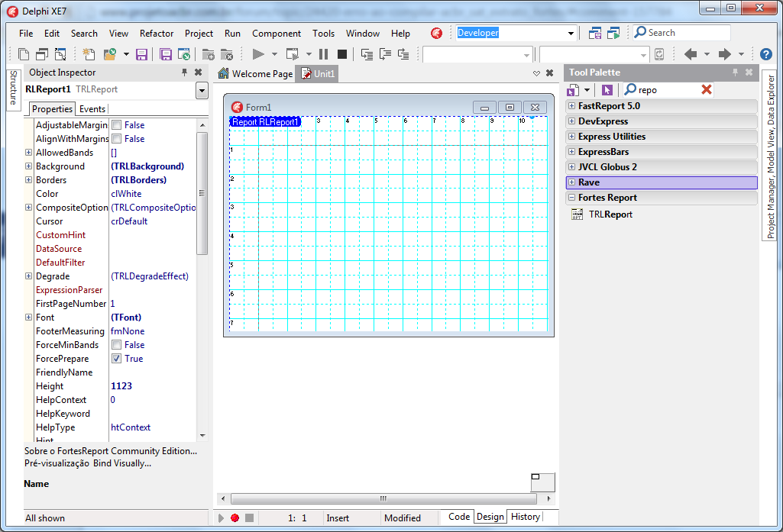Viewport: 783px width, 532px height.
Task: Click the Stop program toolbar icon
Action: 342,54
